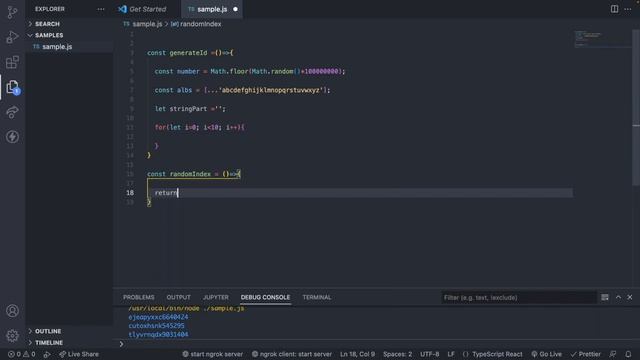
Task: Open editor more actions ellipsis
Action: (628, 9)
